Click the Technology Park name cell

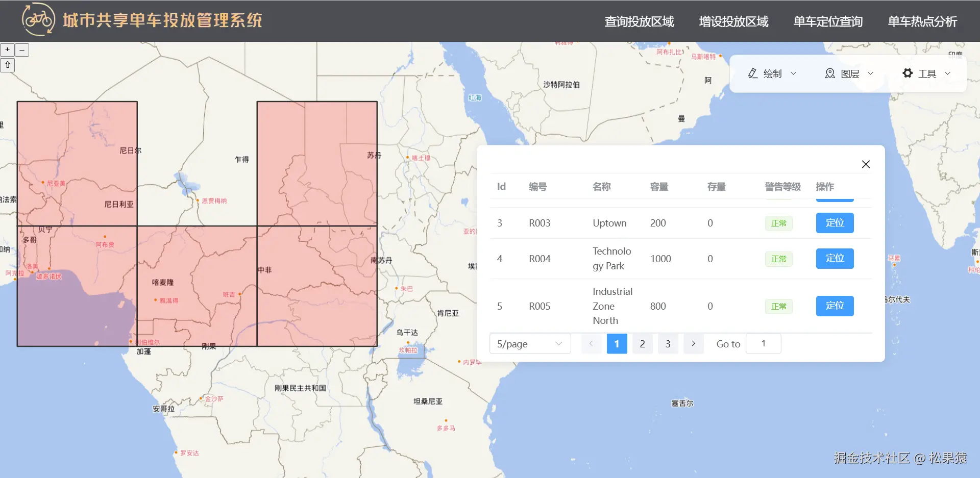(612, 259)
